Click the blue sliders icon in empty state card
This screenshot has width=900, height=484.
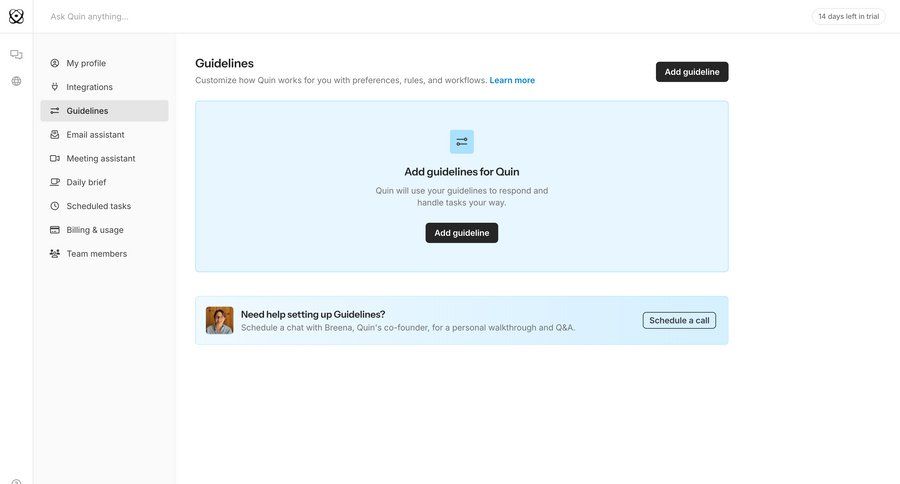461,142
